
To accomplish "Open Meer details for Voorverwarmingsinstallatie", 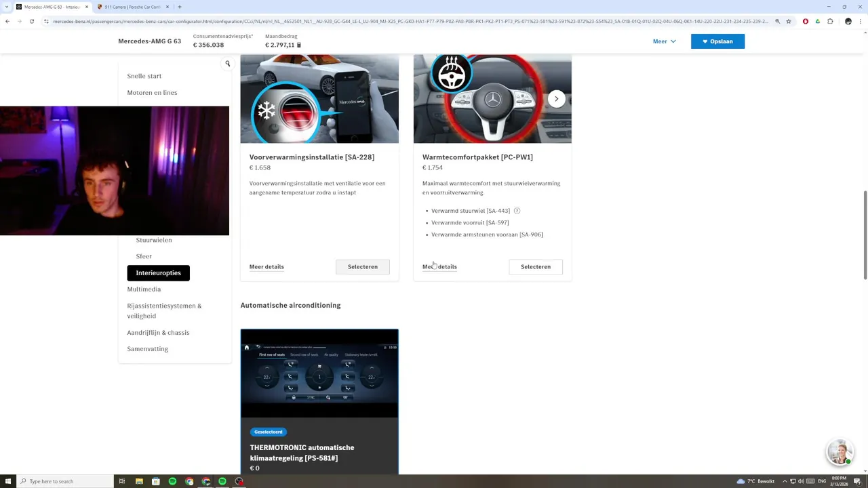I will (267, 267).
